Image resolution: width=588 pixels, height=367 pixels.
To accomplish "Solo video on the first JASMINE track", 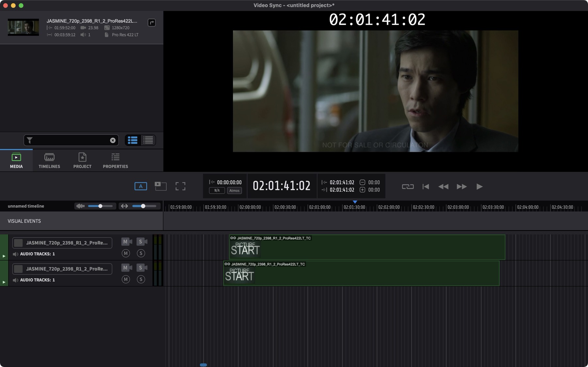I will (x=142, y=242).
